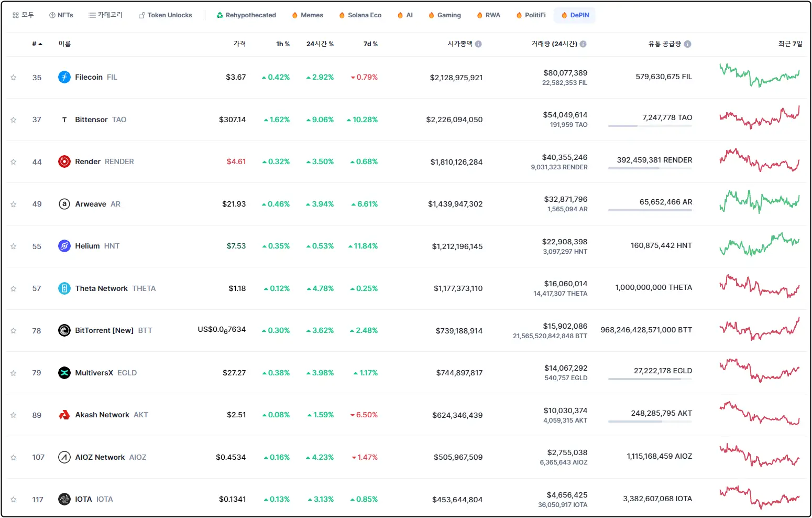Sort by 7d % column
The image size is (812, 518).
click(x=370, y=44)
